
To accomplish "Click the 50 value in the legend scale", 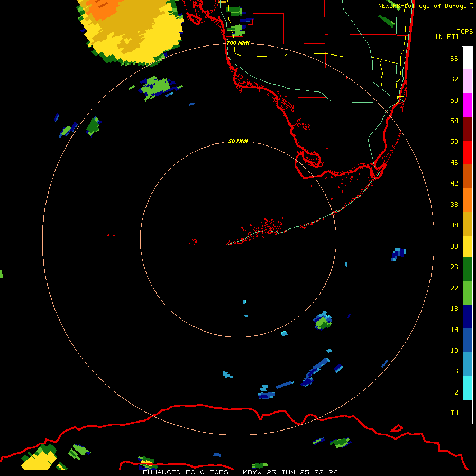I will pyautogui.click(x=454, y=142).
